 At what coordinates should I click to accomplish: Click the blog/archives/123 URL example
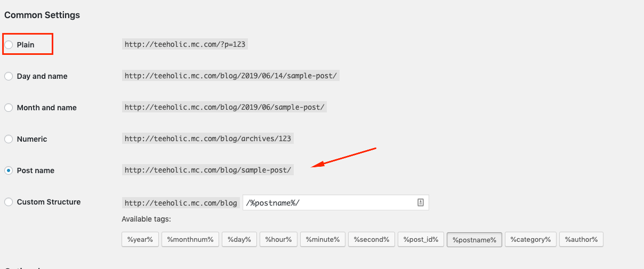(208, 139)
